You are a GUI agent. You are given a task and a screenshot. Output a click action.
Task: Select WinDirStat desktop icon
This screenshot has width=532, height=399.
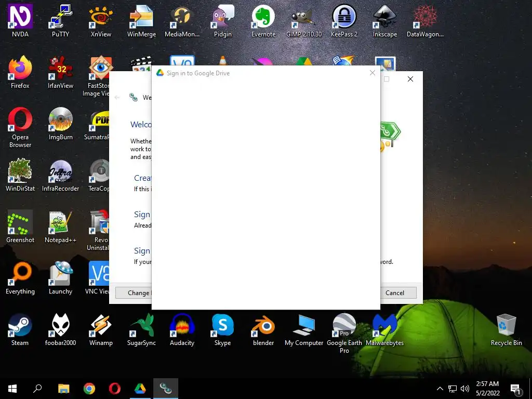click(20, 175)
